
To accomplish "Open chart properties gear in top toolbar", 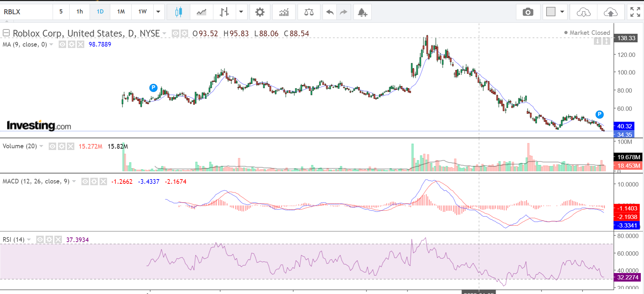I will pyautogui.click(x=260, y=12).
